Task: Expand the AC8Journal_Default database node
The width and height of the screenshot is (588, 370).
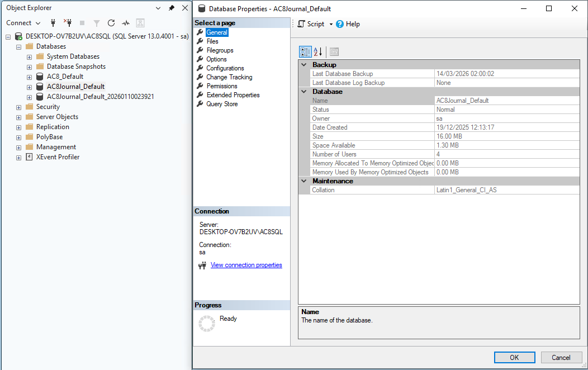Action: [x=29, y=87]
